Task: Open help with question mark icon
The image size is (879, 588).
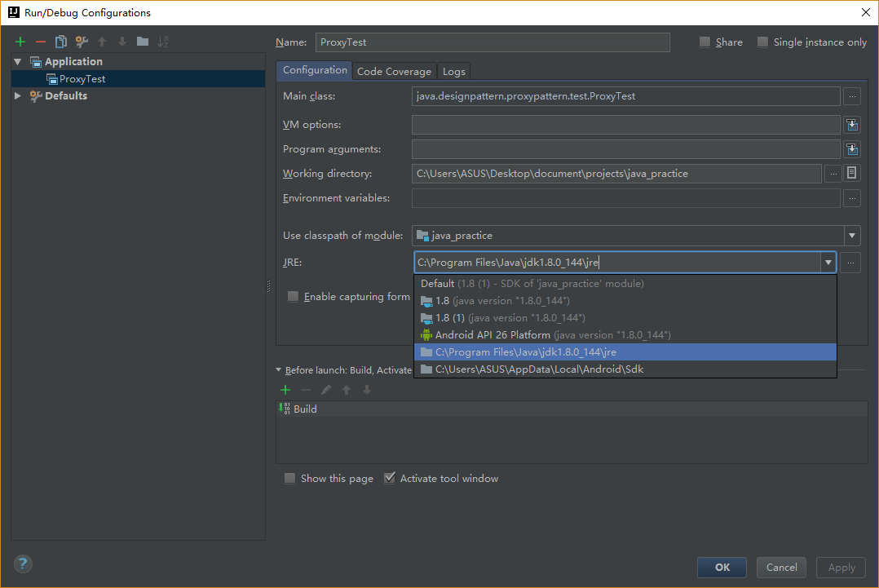Action: point(23,564)
